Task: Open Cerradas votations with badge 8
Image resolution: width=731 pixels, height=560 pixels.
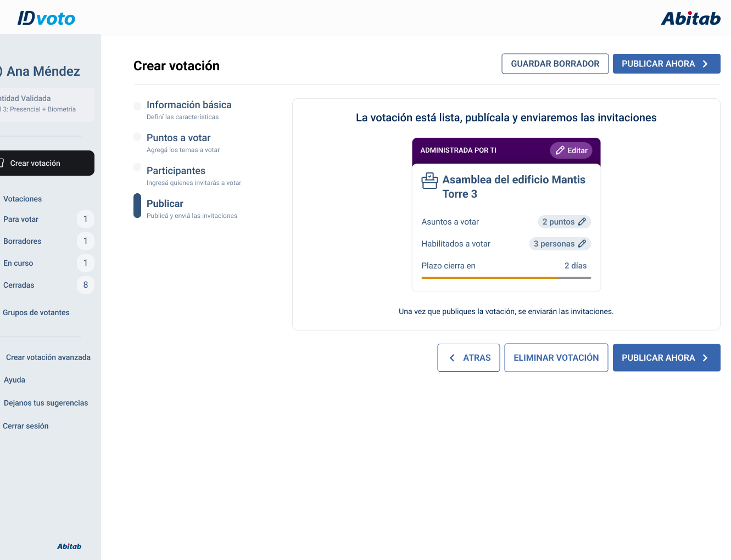Action: click(19, 285)
